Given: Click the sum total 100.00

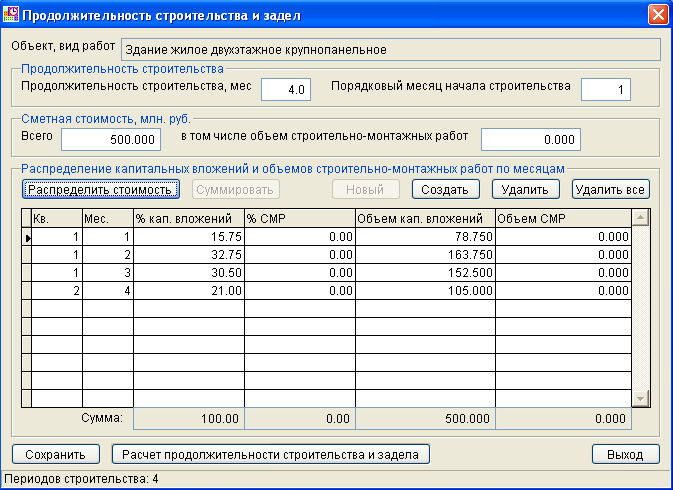Looking at the screenshot, I should (x=189, y=419).
